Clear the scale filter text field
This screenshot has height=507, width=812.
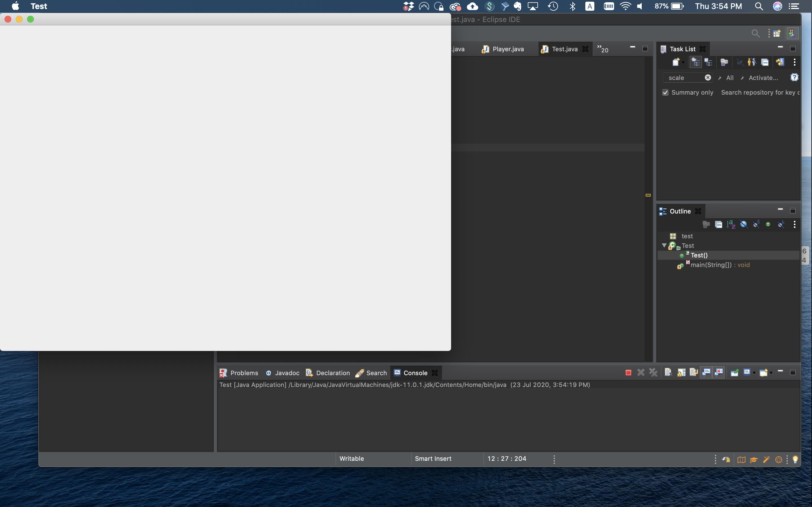(x=708, y=77)
